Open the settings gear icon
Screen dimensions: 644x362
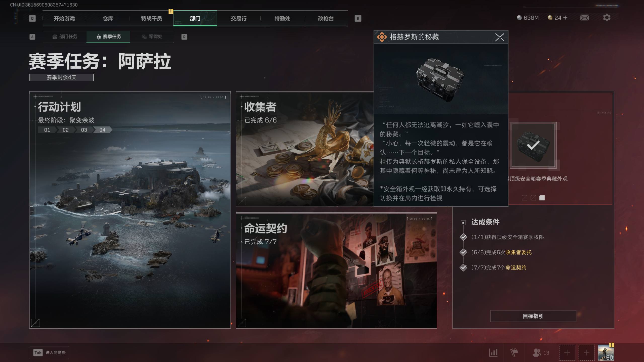pos(607,18)
